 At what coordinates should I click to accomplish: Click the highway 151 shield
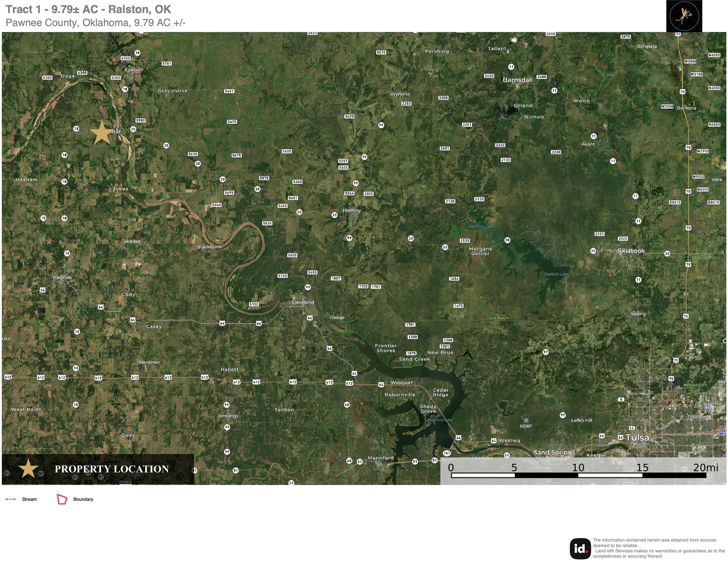click(447, 453)
